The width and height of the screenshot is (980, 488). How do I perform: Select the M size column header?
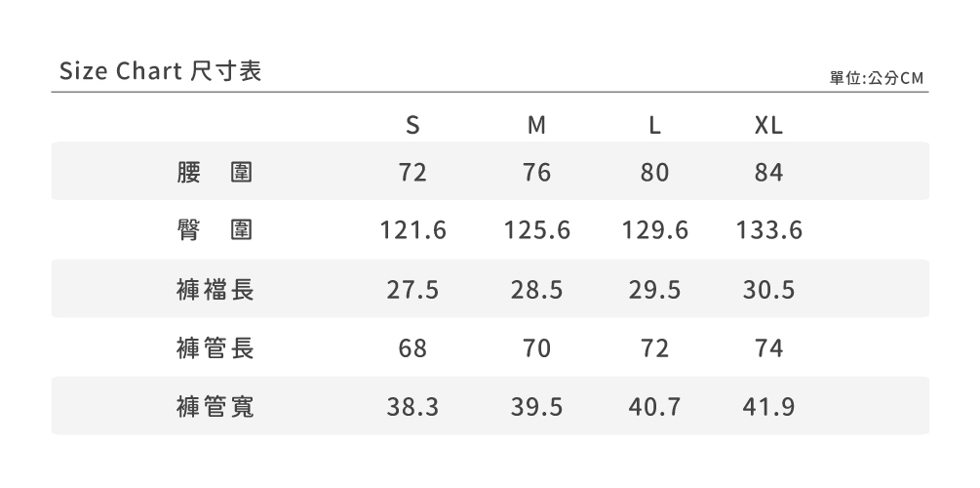tap(536, 126)
